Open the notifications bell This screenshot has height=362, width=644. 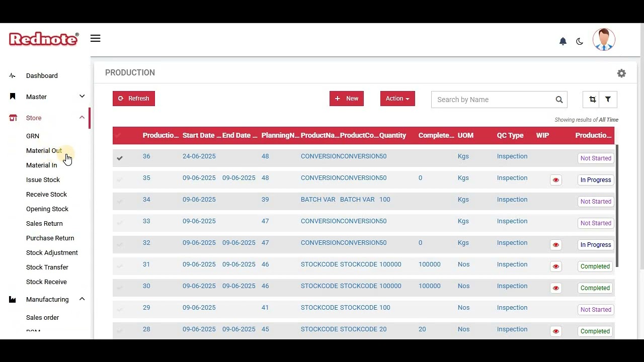(x=563, y=41)
